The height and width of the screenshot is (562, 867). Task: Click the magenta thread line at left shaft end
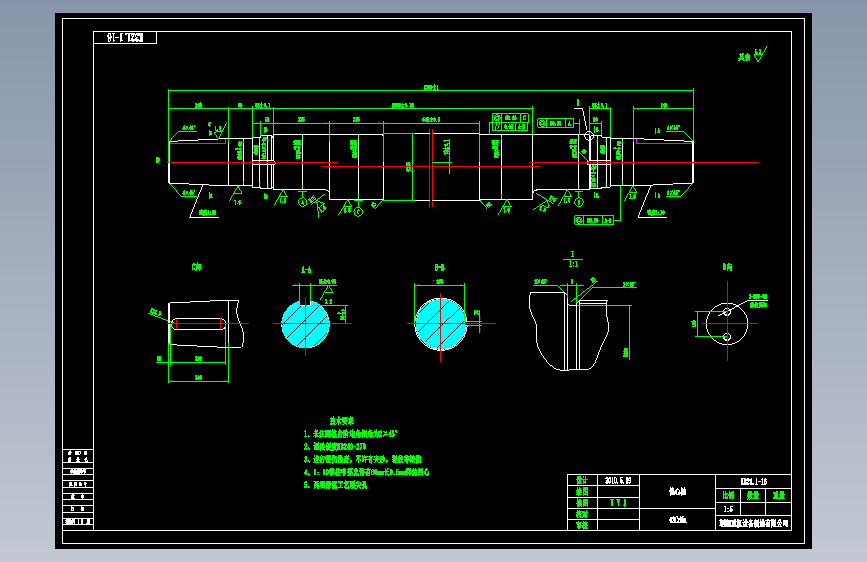(x=197, y=142)
